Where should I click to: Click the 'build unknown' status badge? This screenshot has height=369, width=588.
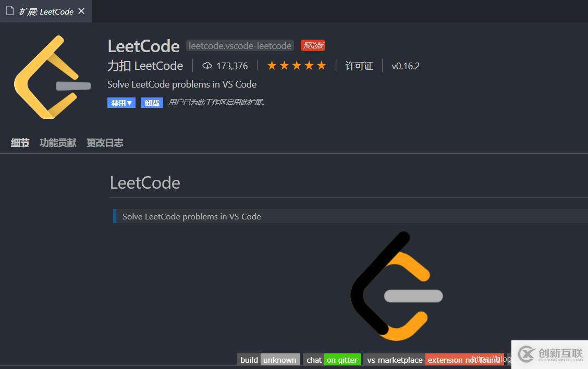click(x=268, y=360)
